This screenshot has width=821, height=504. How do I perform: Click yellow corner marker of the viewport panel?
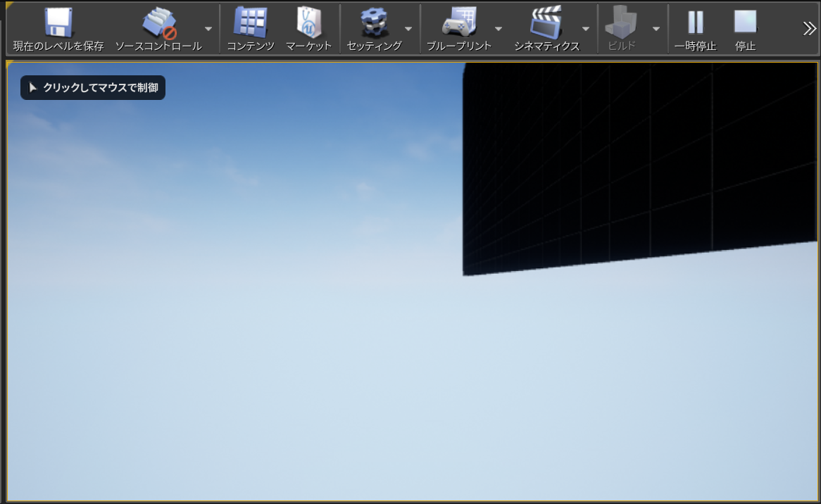coord(9,63)
